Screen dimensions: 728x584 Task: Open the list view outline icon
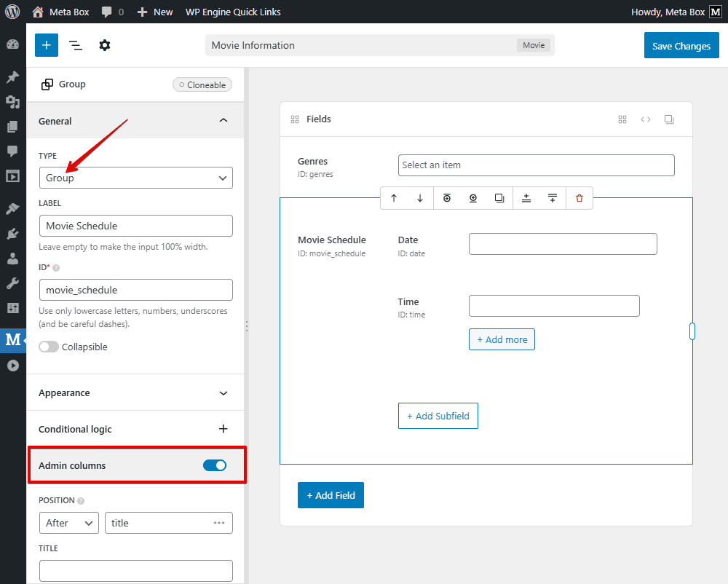(x=75, y=45)
